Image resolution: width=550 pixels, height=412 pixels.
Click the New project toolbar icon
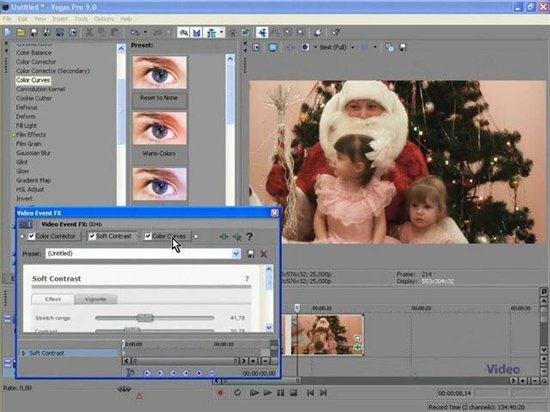tap(8, 33)
